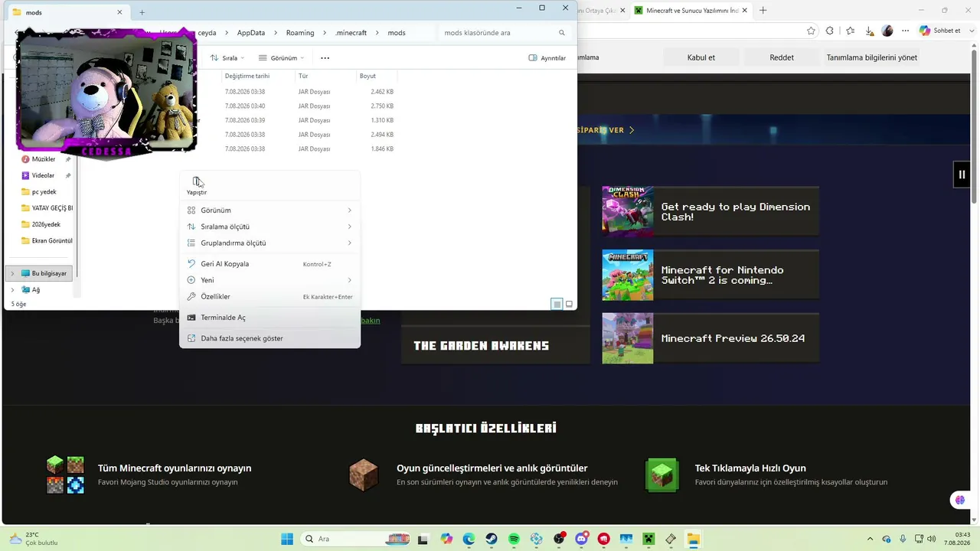The width and height of the screenshot is (980, 551).
Task: Open the browser favorites list icon
Action: (x=851, y=31)
